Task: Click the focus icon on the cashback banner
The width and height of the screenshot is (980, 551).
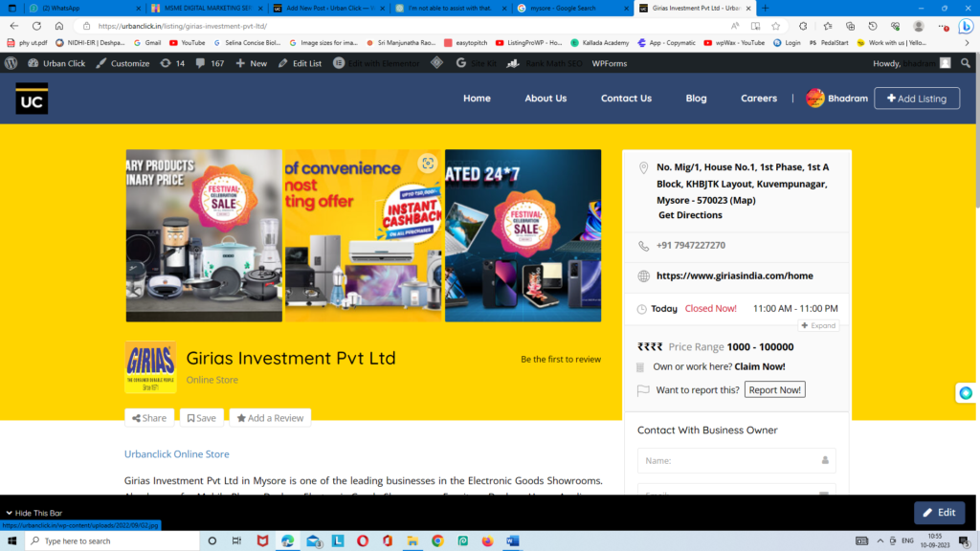Action: tap(428, 164)
